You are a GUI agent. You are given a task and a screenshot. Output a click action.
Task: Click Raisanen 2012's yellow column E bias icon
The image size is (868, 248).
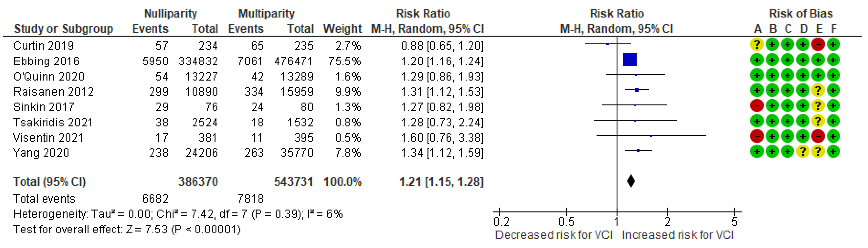tap(818, 90)
